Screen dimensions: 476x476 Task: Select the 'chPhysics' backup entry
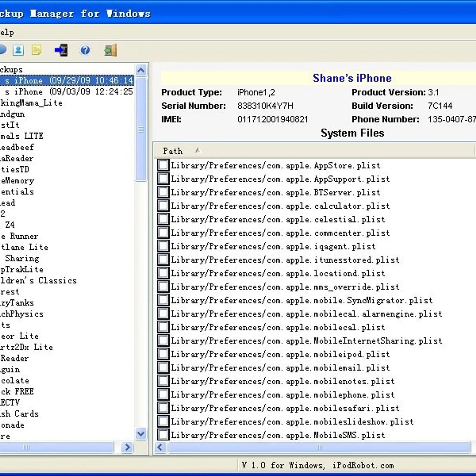coord(22,314)
